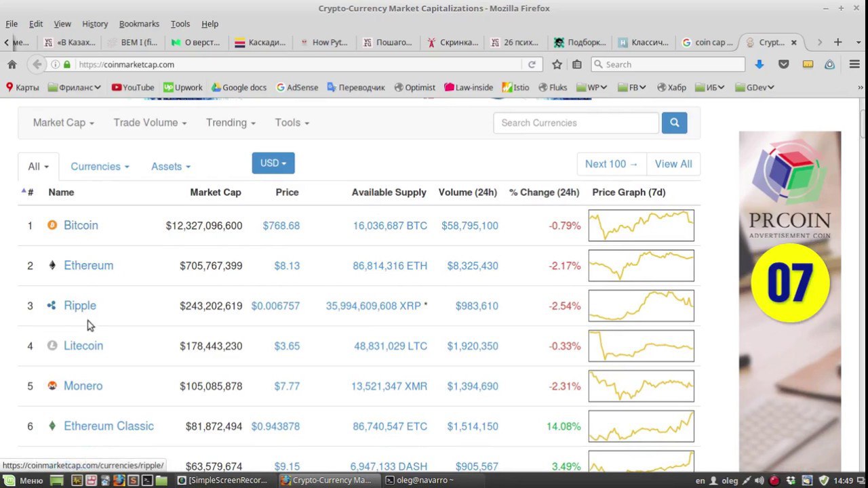Click the Litecoin logo icon
The height and width of the screenshot is (488, 868).
52,346
